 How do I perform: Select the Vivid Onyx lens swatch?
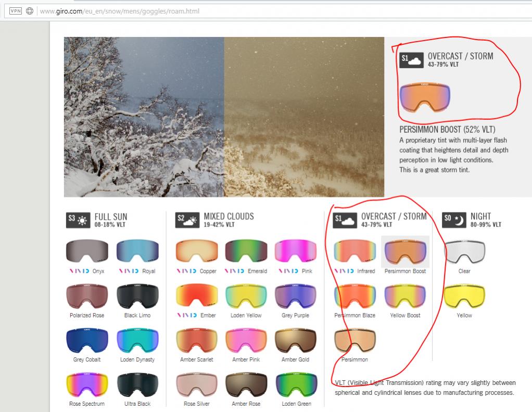[x=87, y=251]
